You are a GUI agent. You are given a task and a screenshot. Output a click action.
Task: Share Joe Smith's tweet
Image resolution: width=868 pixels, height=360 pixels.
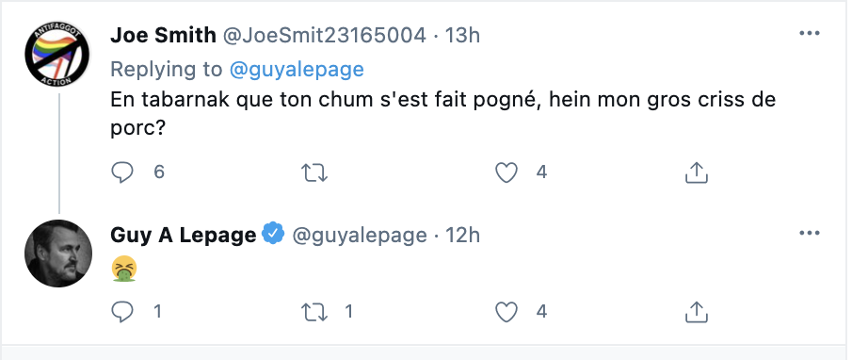697,172
